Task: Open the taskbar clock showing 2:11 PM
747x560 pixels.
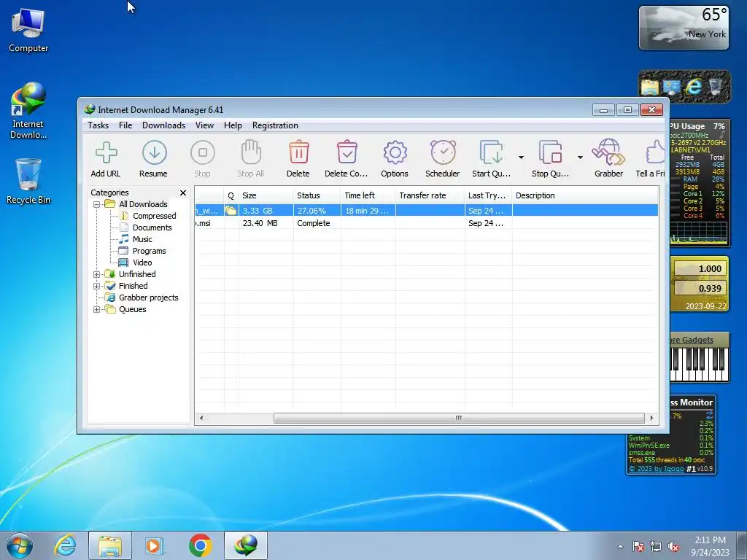Action: click(x=710, y=546)
